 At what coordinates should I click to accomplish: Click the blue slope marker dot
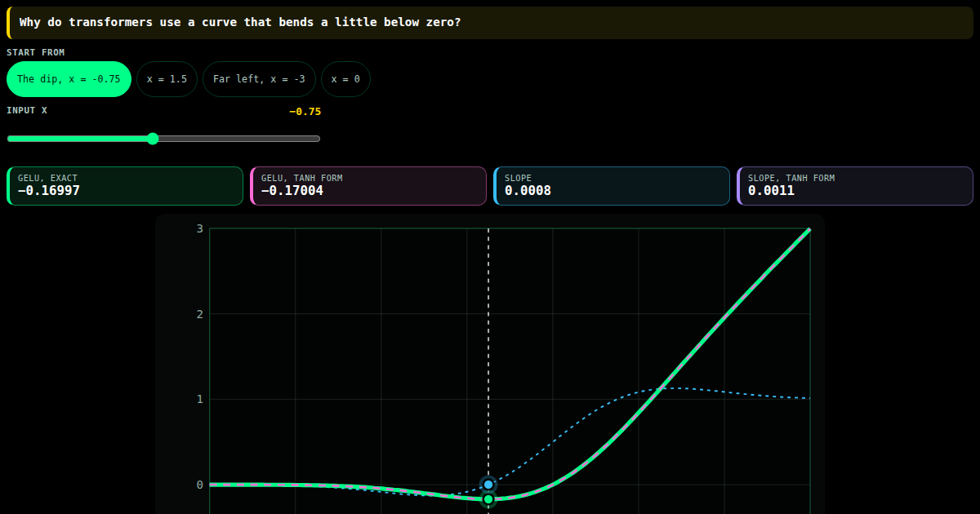point(488,484)
